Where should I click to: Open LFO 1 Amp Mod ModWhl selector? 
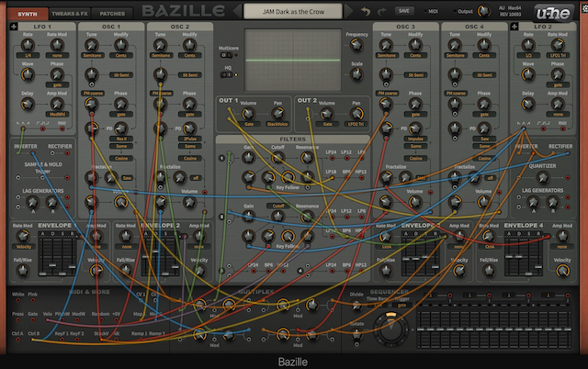tap(57, 114)
